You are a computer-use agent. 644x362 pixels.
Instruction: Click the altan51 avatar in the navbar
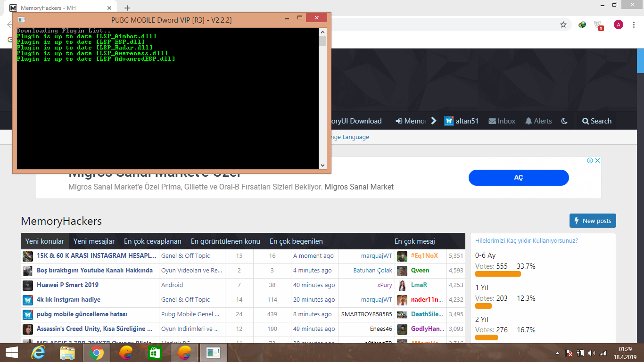coord(449,121)
